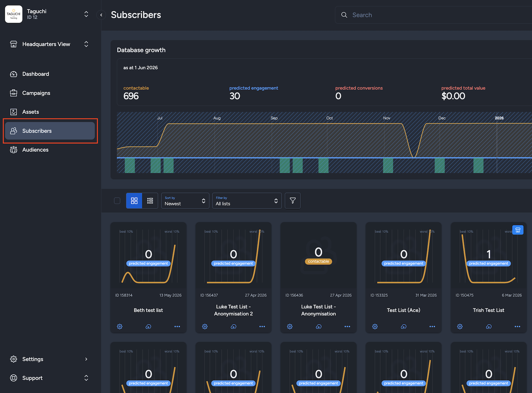
Task: Click the store badge on Trish Test List
Action: coord(518,230)
